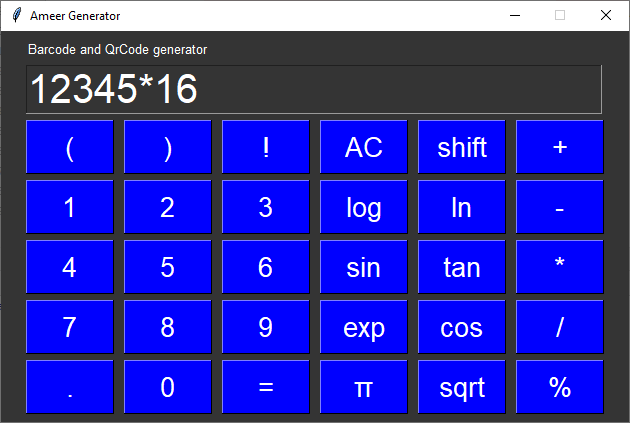Click the digit 4 key
Viewport: 630px width, 423px height.
pyautogui.click(x=70, y=267)
